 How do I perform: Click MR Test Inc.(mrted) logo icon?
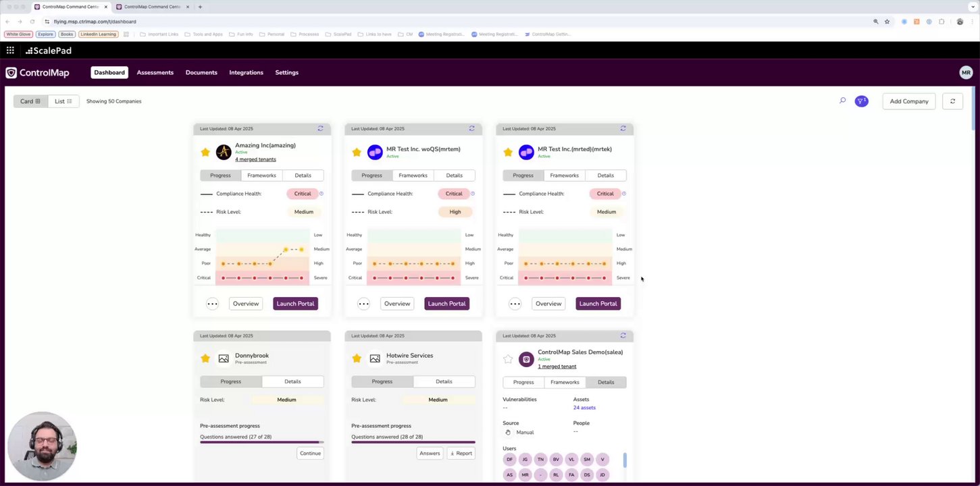(x=526, y=152)
